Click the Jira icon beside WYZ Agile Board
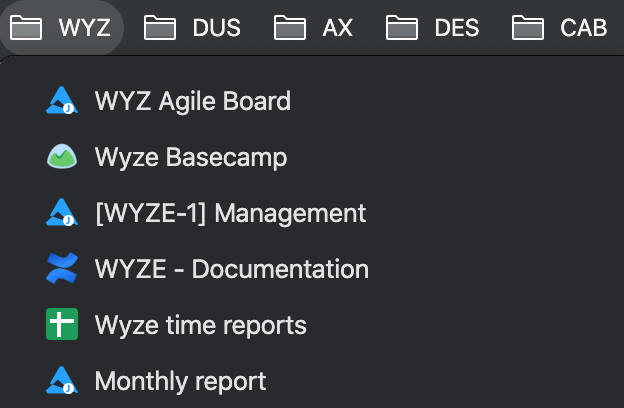The width and height of the screenshot is (624, 408). [x=62, y=100]
